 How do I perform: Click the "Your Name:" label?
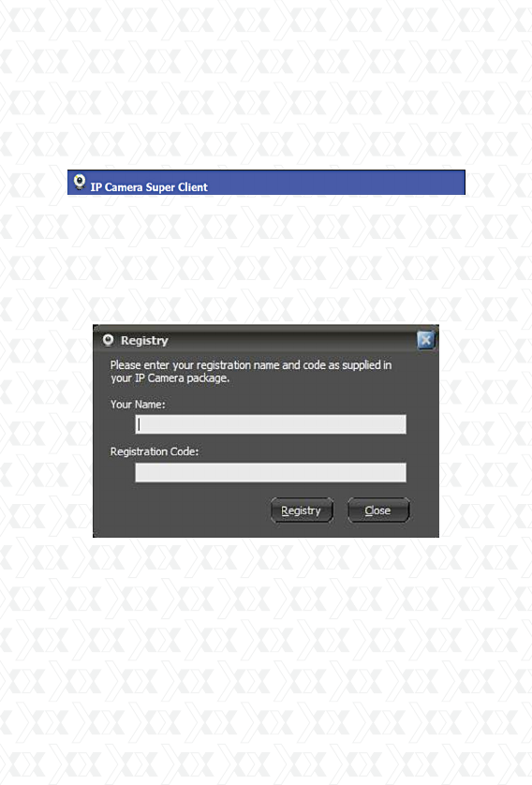pos(138,405)
